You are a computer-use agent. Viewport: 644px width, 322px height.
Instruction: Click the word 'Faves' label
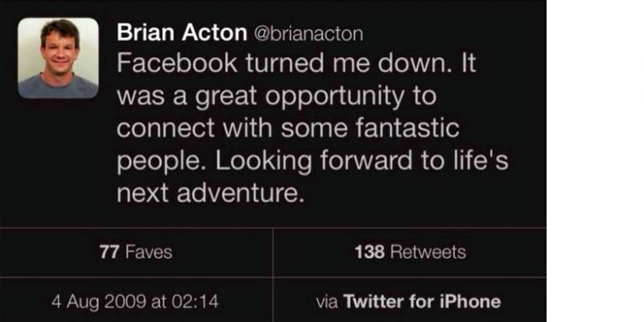[149, 252]
